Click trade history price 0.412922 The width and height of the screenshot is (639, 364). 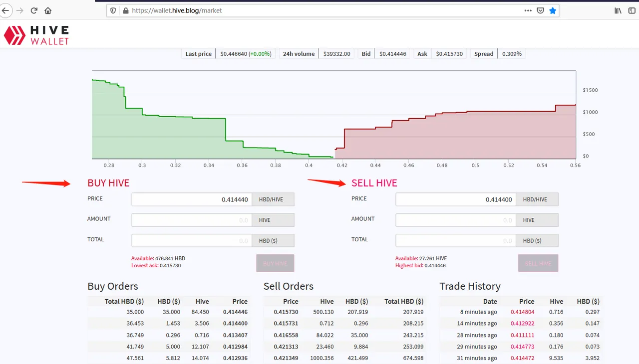[523, 324]
